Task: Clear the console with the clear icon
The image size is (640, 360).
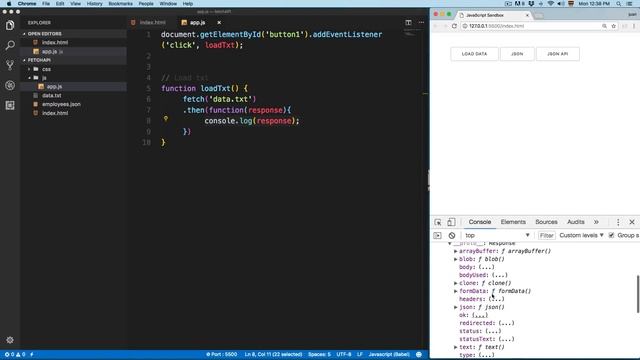Action: click(451, 236)
